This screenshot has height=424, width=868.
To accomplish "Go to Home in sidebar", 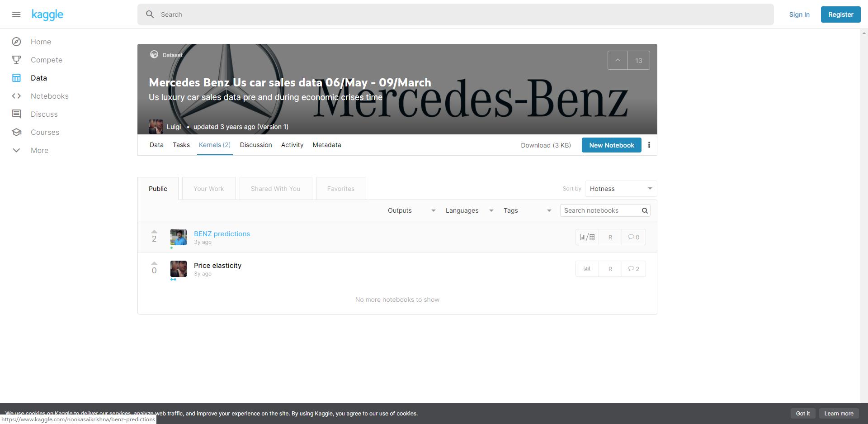I will click(41, 42).
